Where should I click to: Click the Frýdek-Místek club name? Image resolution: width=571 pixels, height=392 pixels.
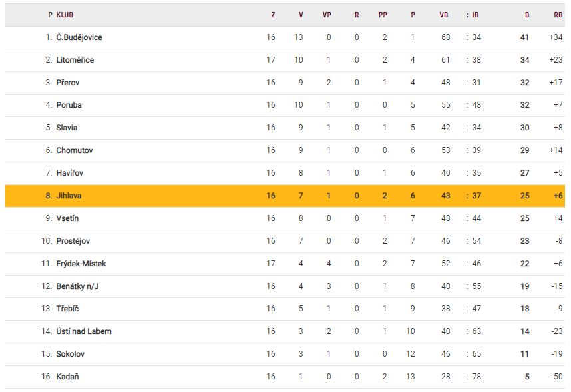81,264
